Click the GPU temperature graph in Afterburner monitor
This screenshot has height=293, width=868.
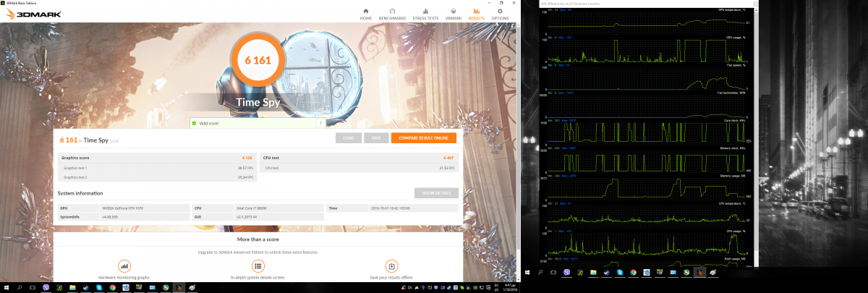click(x=646, y=22)
